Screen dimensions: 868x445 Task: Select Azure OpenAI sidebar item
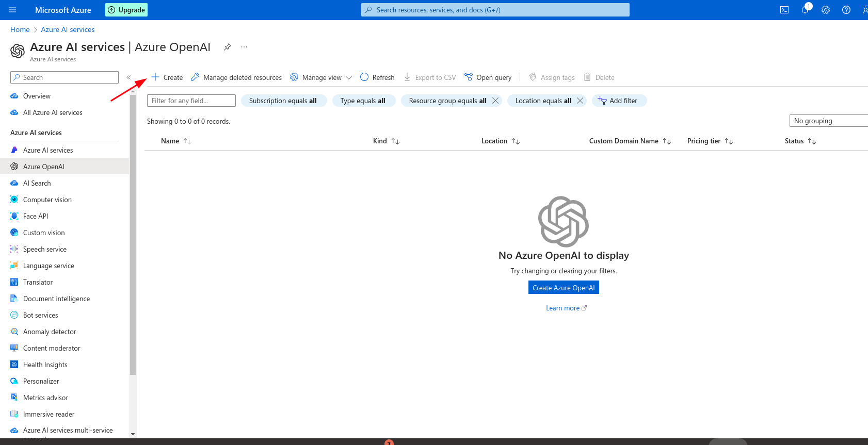[65, 167]
